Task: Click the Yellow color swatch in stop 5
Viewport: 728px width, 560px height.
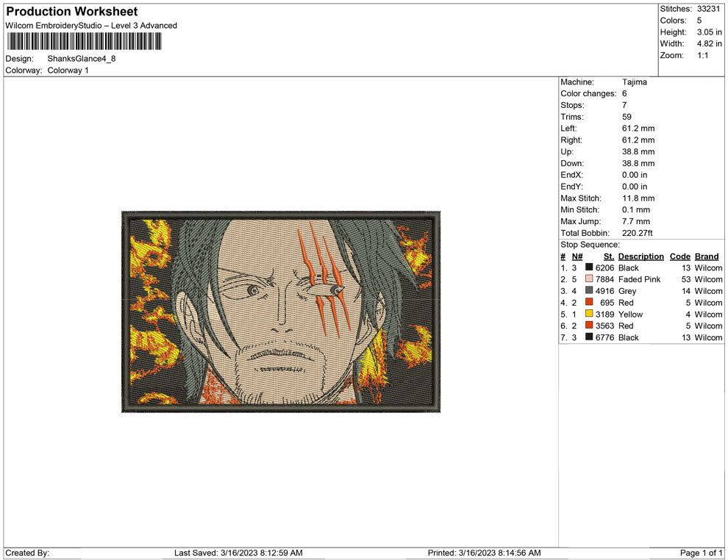Action: point(589,314)
